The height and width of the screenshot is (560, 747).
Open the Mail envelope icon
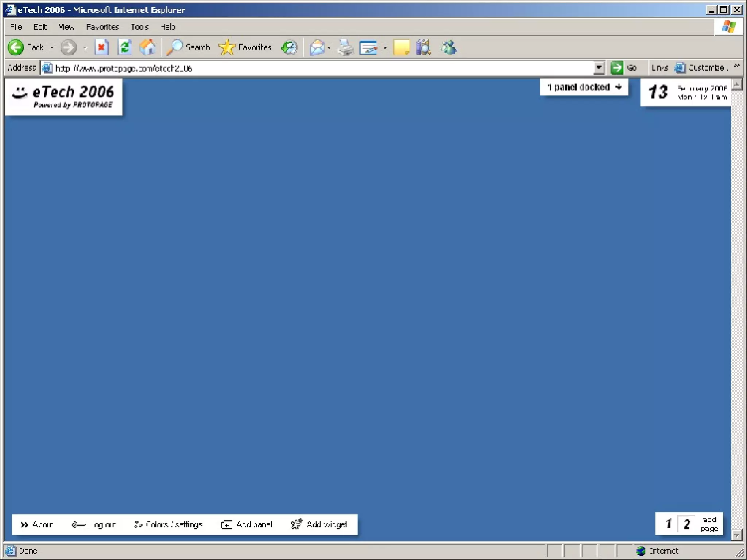coord(317,47)
